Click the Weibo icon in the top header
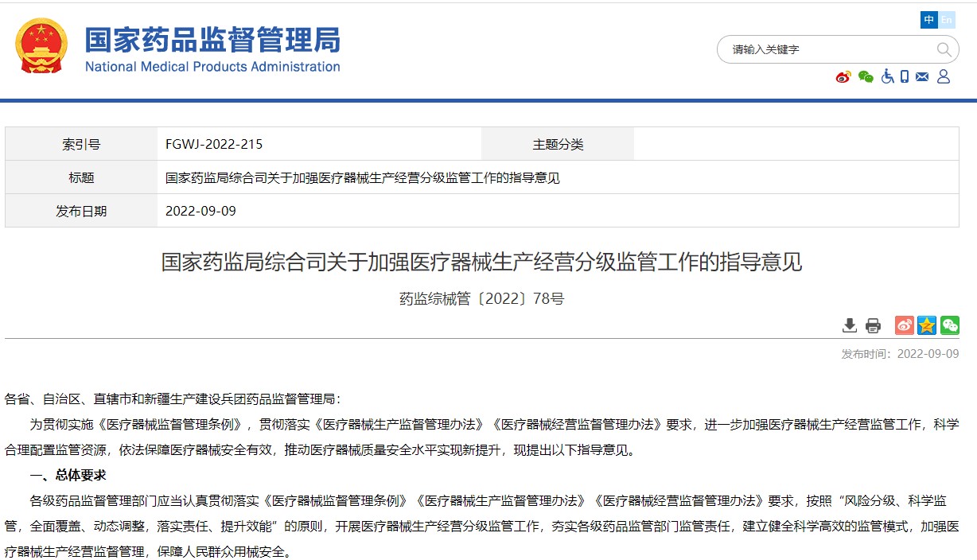 click(x=843, y=77)
